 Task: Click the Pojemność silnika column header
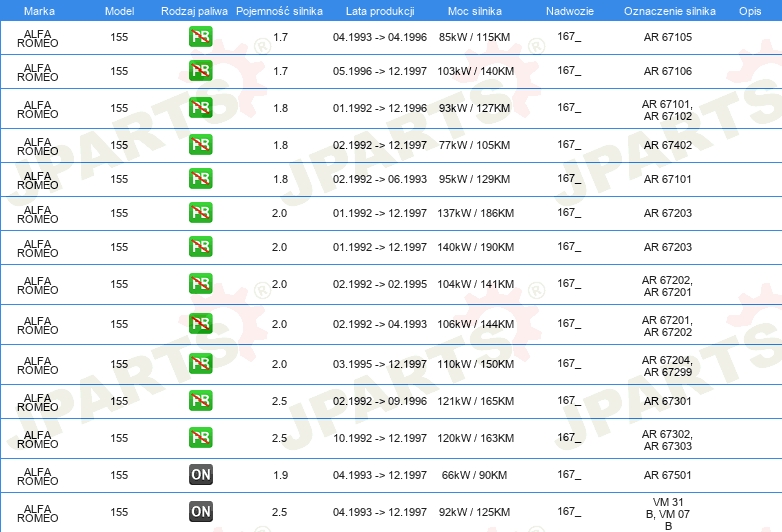(x=279, y=11)
